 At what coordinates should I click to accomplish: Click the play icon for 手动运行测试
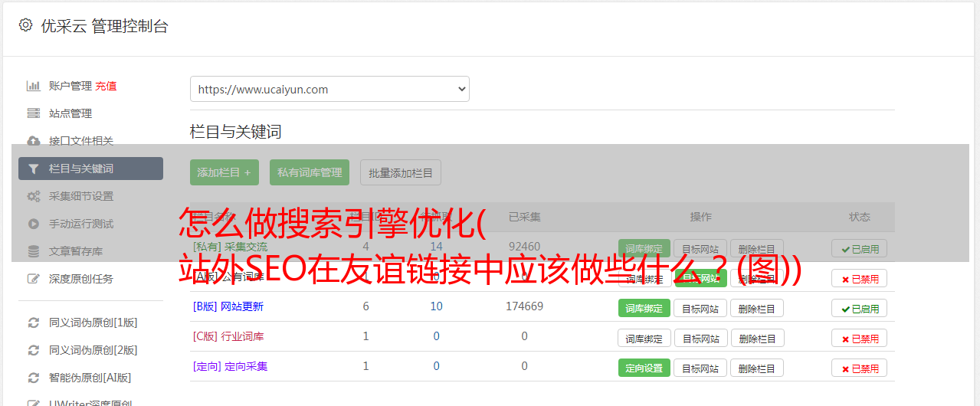pyautogui.click(x=34, y=224)
